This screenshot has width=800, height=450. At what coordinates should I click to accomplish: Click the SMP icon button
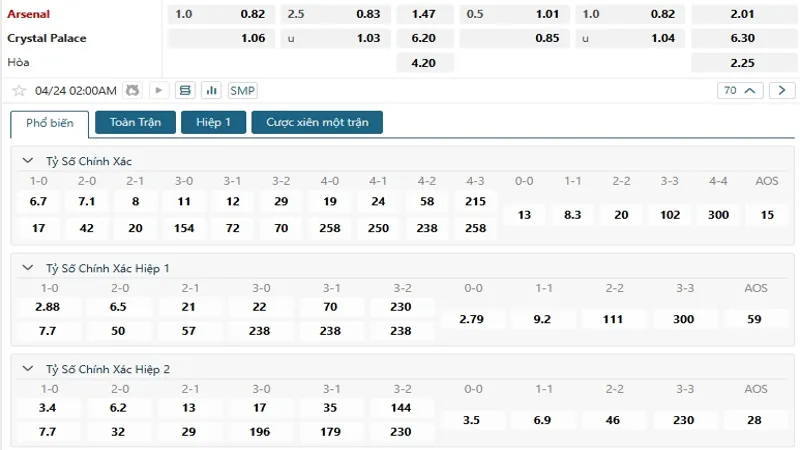point(243,90)
